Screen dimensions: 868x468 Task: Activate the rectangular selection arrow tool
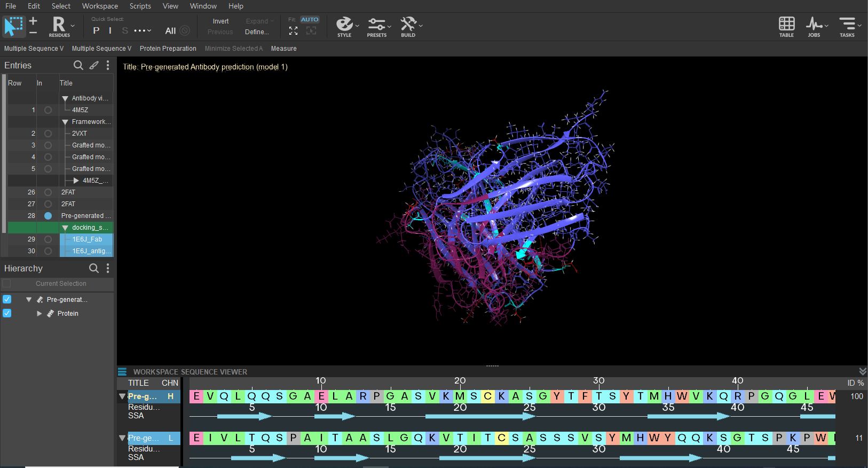13,26
